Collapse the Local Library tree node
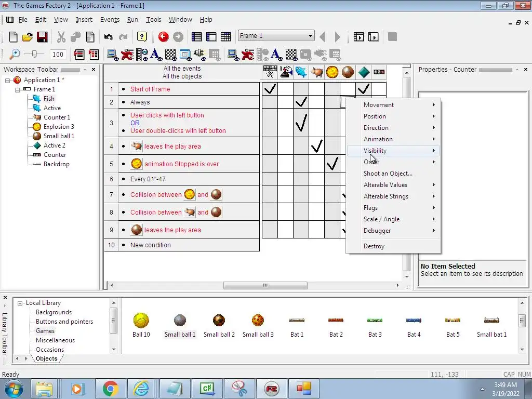Image resolution: width=532 pixels, height=399 pixels. click(x=20, y=303)
